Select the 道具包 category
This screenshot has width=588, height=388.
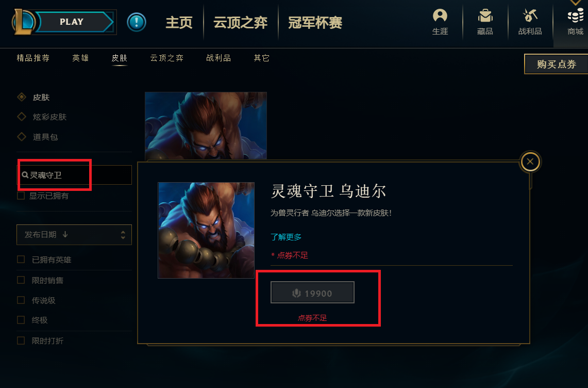(x=45, y=137)
